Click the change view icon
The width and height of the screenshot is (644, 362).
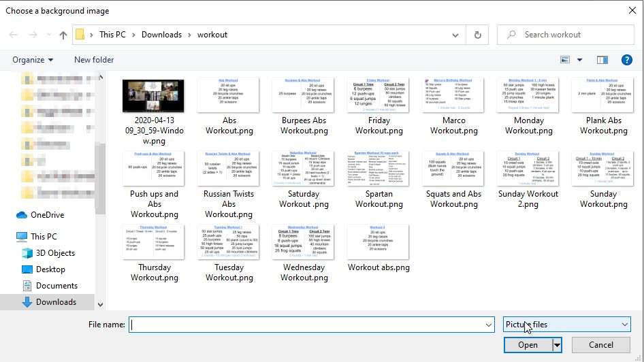[x=565, y=60]
